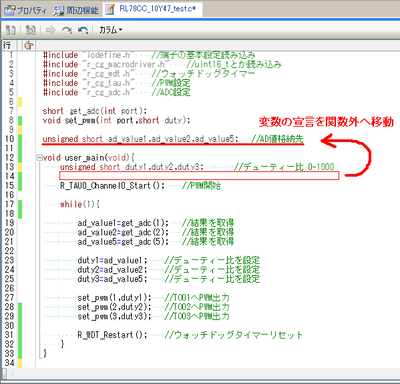Click the undo arrow icon in toolbar
This screenshot has width=400, height=384.
tap(83, 30)
